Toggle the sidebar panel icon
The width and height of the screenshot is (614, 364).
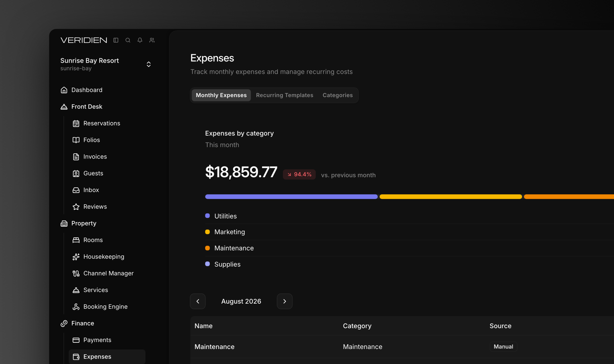coord(116,40)
